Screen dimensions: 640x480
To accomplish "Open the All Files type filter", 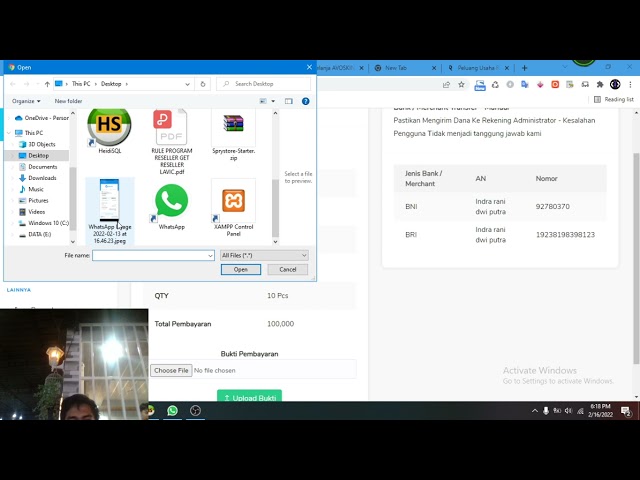I will click(x=264, y=256).
